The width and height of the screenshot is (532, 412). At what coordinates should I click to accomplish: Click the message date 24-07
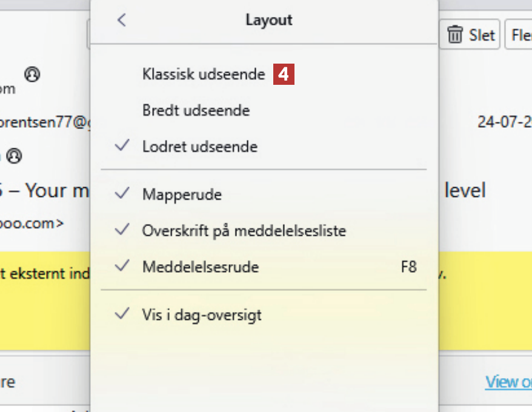[x=504, y=122]
